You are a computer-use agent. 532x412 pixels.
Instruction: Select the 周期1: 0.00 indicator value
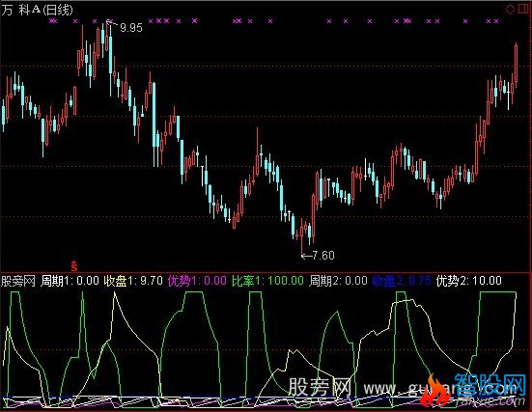coord(70,281)
